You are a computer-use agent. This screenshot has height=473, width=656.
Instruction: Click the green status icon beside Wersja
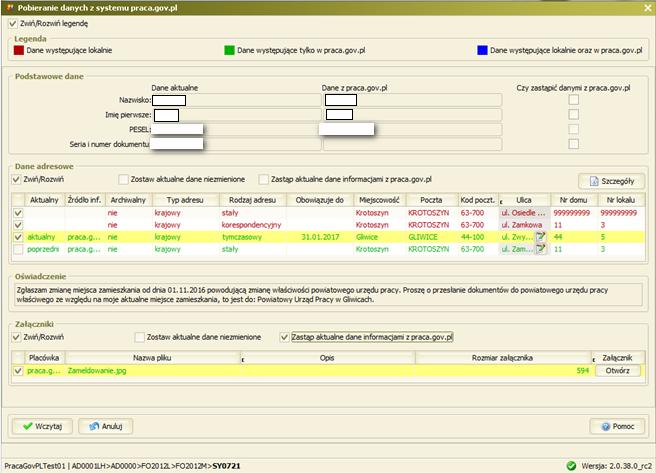pyautogui.click(x=571, y=465)
